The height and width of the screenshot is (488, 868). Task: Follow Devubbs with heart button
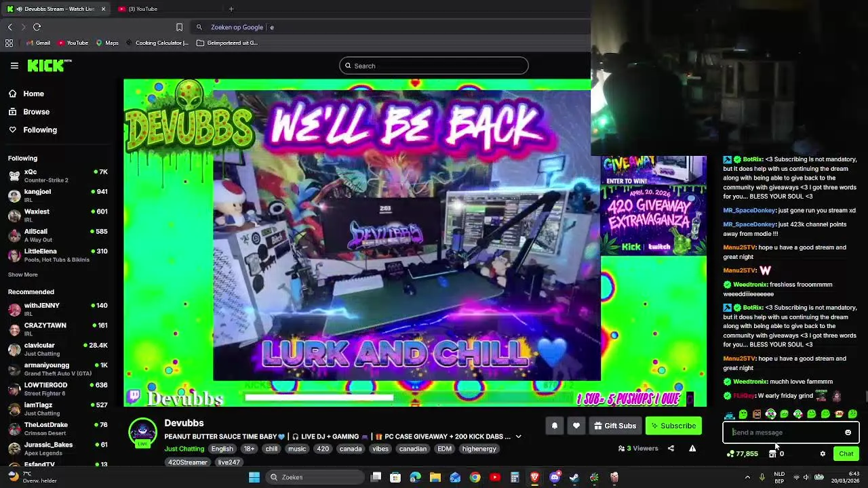[576, 426]
